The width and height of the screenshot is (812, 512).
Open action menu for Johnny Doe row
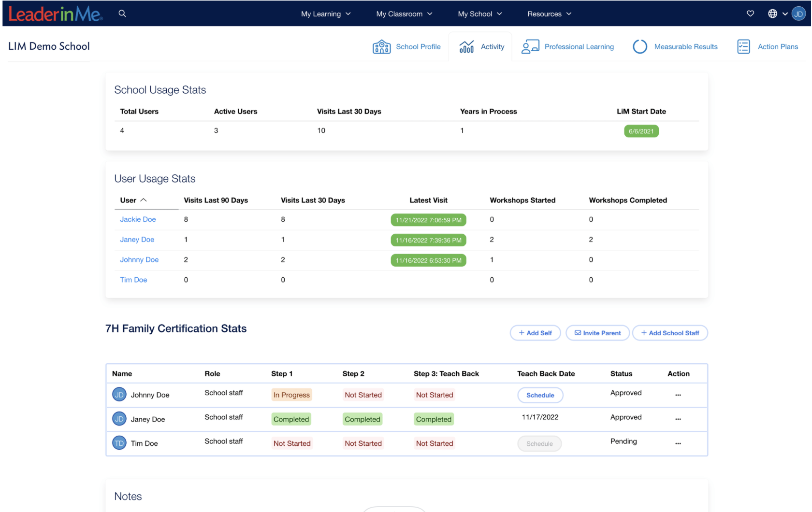tap(678, 395)
